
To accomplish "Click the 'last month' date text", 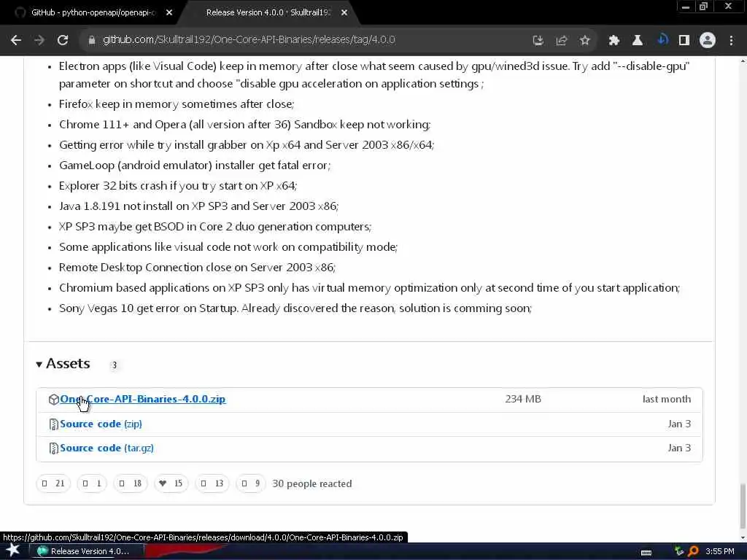I will 667,399.
